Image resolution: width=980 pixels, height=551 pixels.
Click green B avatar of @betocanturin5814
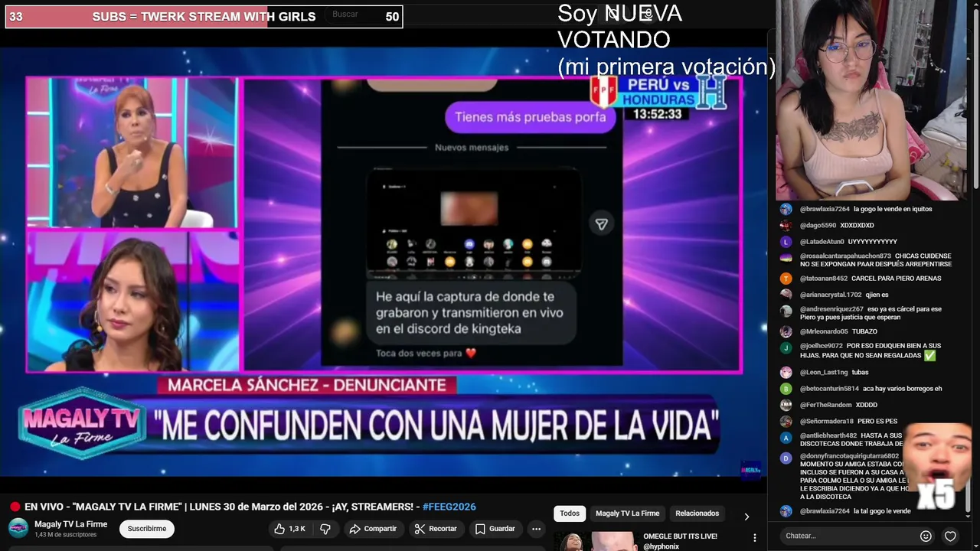[786, 389]
